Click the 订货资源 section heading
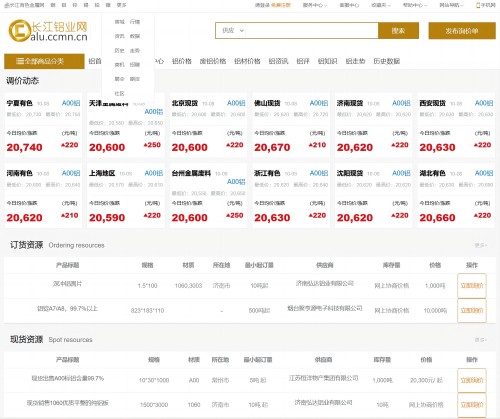The image size is (500, 419). pos(27,245)
